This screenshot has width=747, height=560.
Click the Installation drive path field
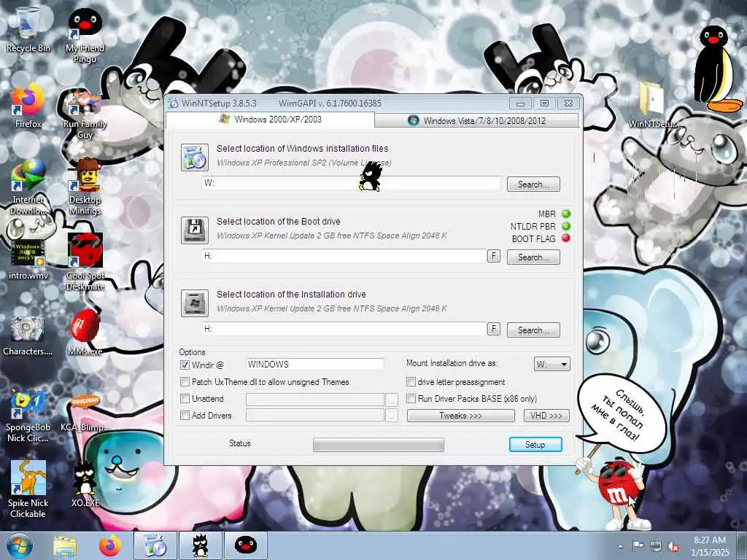click(x=344, y=329)
